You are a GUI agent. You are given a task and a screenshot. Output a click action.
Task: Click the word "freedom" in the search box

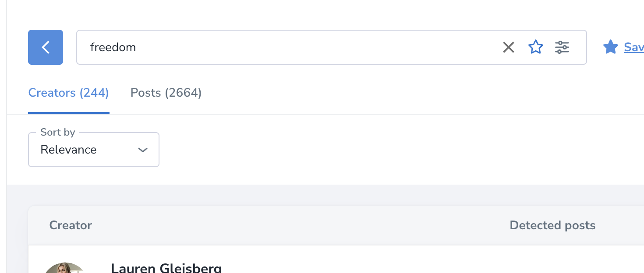tap(113, 47)
